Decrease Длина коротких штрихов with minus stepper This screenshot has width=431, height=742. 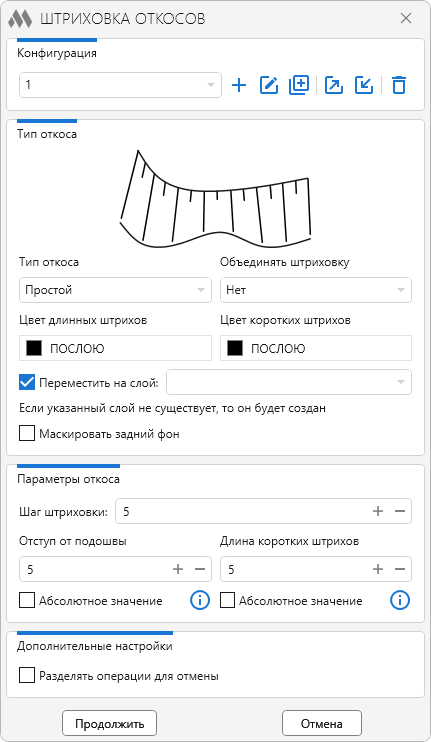tap(400, 569)
